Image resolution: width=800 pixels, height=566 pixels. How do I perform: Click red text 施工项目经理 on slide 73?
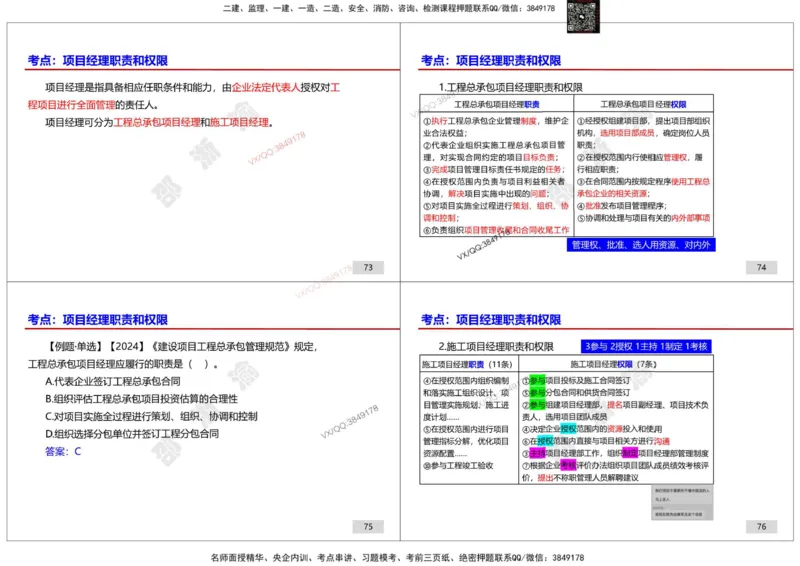pos(239,122)
